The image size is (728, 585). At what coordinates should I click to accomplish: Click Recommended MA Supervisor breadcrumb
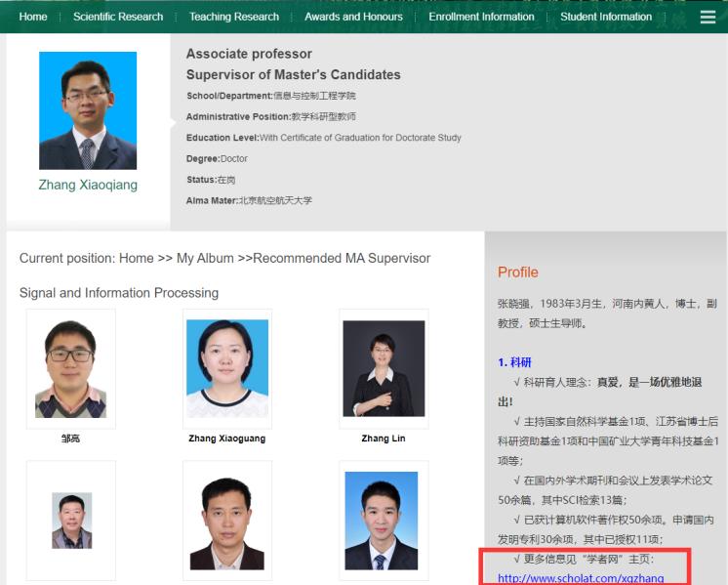click(x=341, y=258)
